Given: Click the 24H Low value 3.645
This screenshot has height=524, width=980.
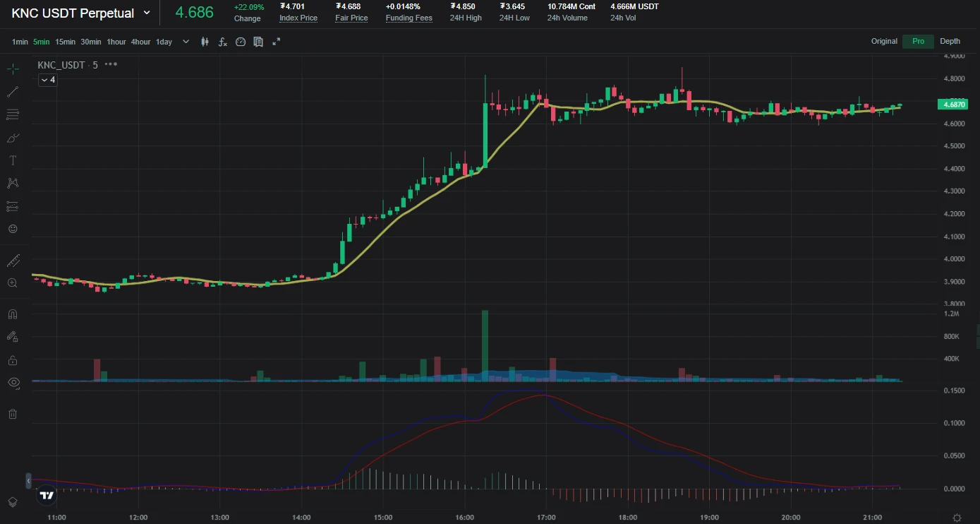Looking at the screenshot, I should [x=512, y=6].
